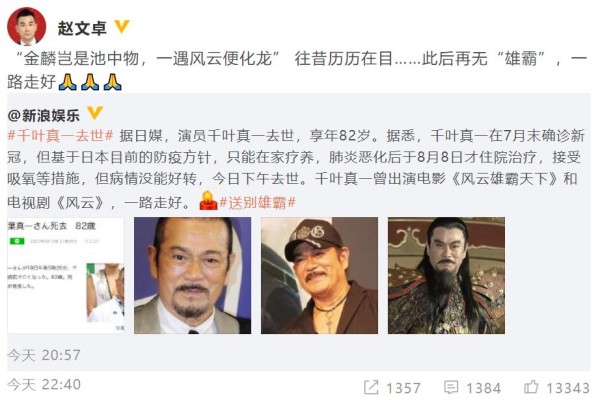Open the @新浪娱乐 account link
This screenshot has width=600, height=403.
click(x=44, y=115)
